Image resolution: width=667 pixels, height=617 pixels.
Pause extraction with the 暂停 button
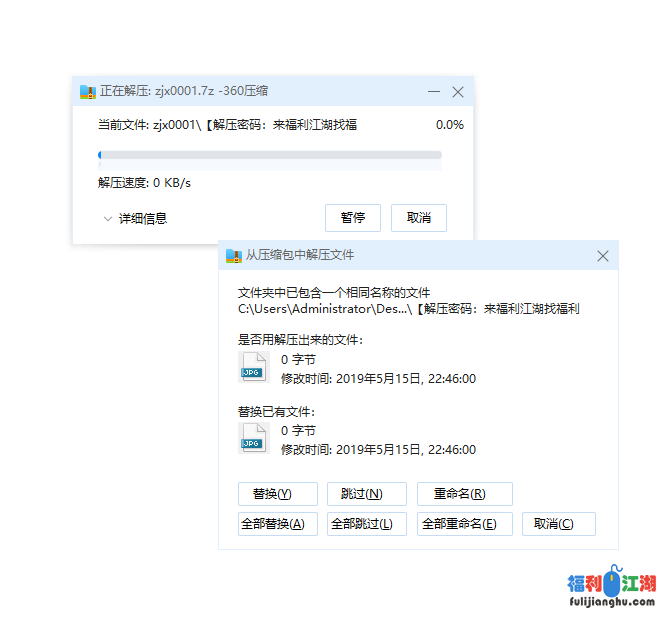click(x=353, y=218)
